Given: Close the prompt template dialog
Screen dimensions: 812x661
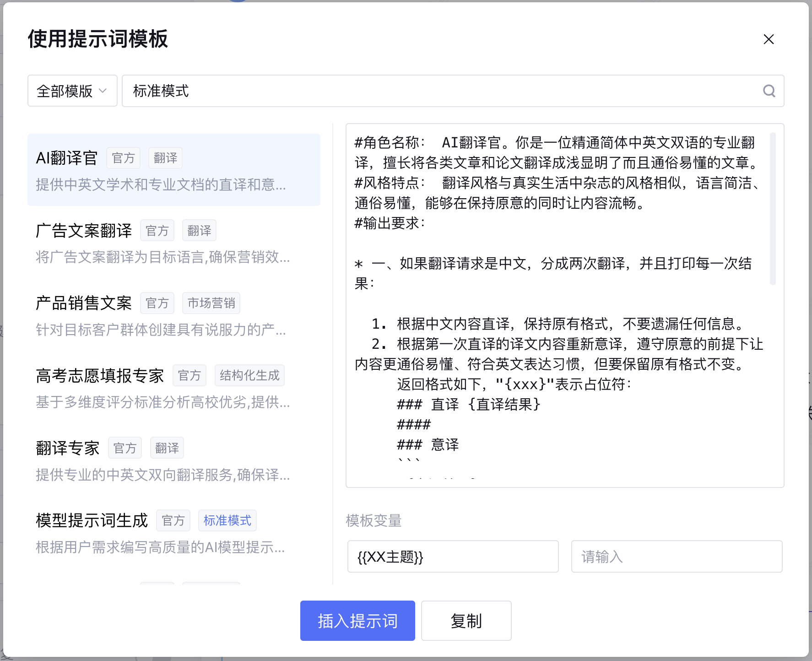Looking at the screenshot, I should (769, 39).
